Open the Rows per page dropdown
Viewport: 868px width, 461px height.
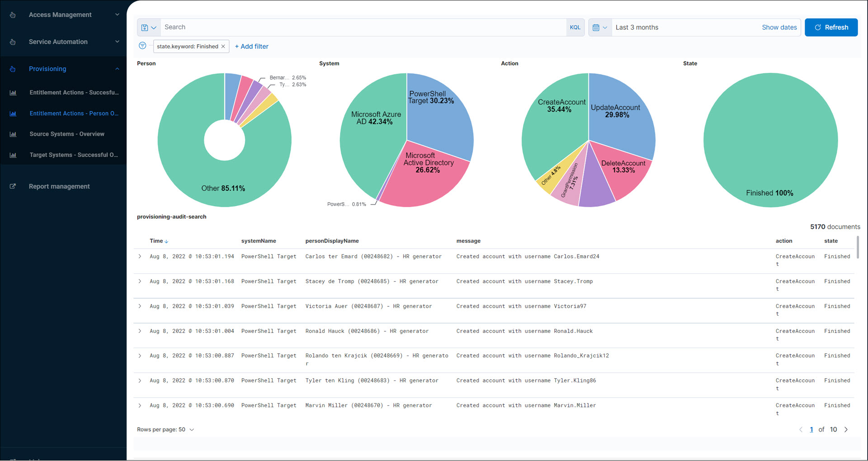[165, 430]
